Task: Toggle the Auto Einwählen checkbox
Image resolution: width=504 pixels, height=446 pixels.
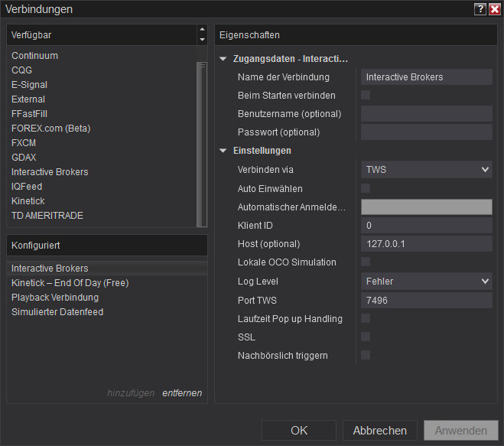Action: pos(366,188)
